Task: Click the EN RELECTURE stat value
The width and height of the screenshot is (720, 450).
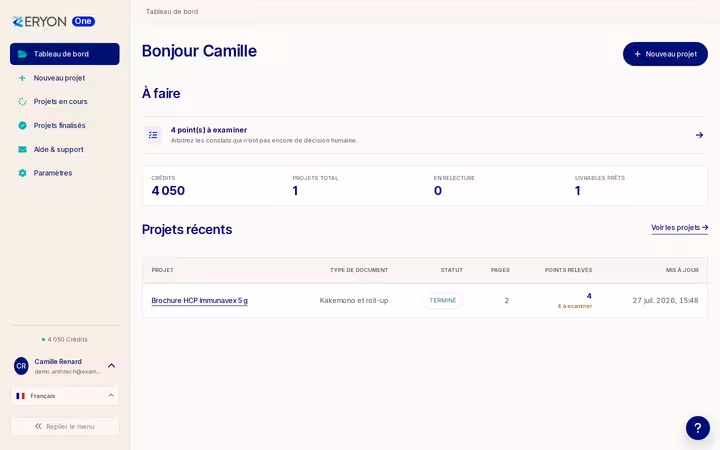Action: tap(438, 191)
